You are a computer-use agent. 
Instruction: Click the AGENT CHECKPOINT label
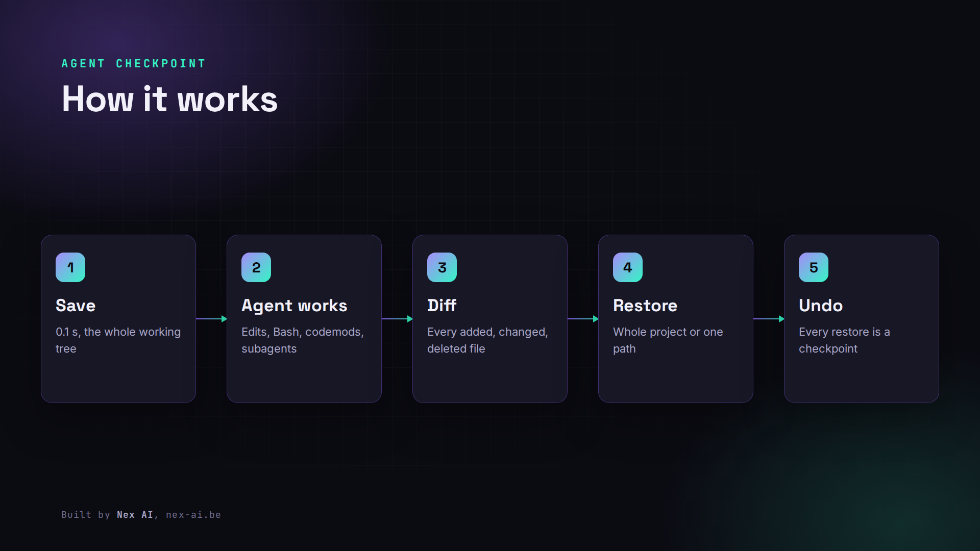[134, 64]
